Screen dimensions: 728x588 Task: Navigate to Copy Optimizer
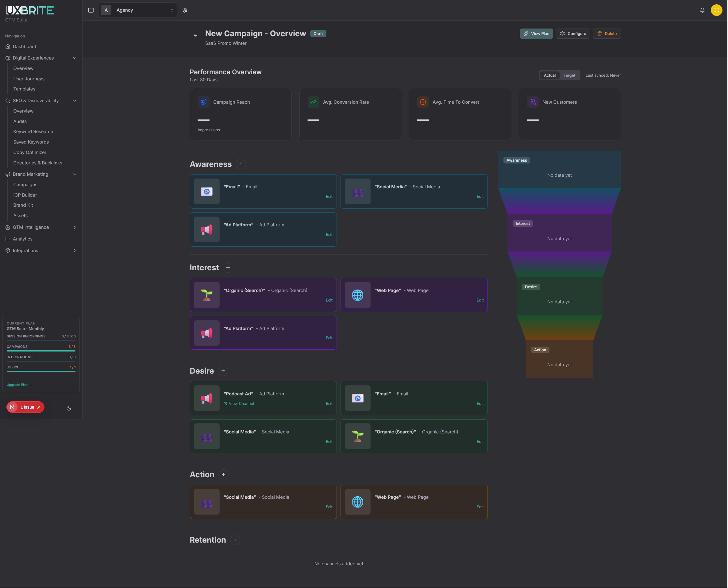(x=29, y=152)
